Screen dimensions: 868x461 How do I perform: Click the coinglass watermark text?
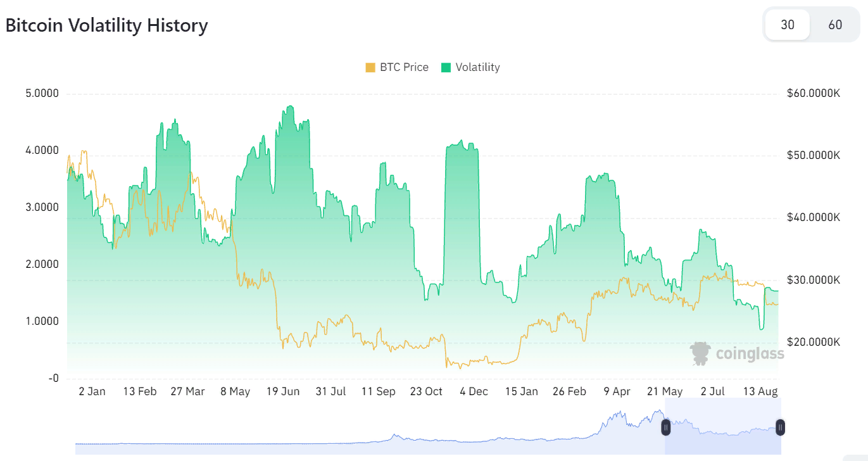[x=749, y=353]
